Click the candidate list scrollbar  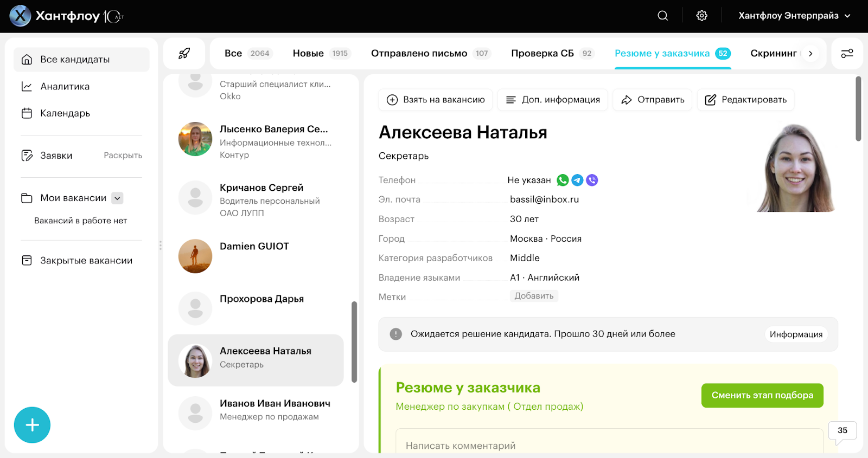tap(354, 342)
